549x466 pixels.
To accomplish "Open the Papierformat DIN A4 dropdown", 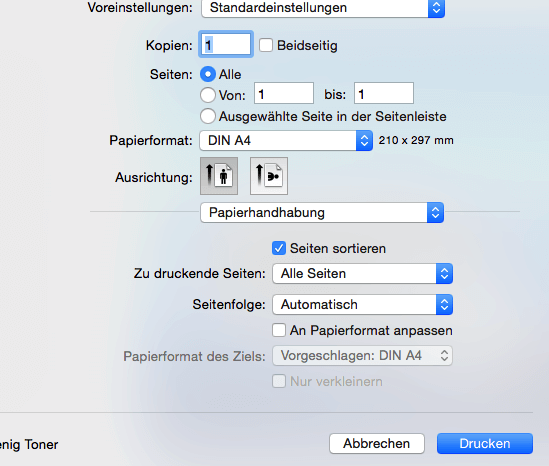I will tap(286, 140).
